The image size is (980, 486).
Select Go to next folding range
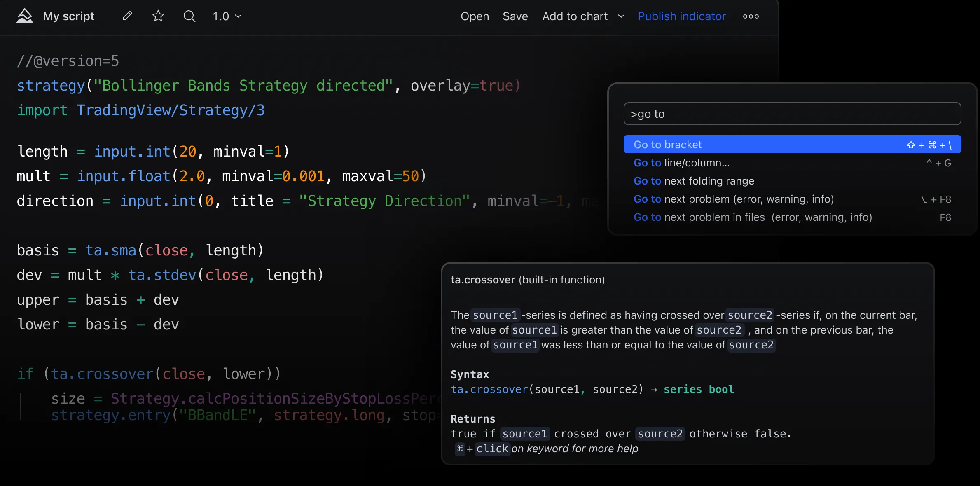click(x=792, y=181)
